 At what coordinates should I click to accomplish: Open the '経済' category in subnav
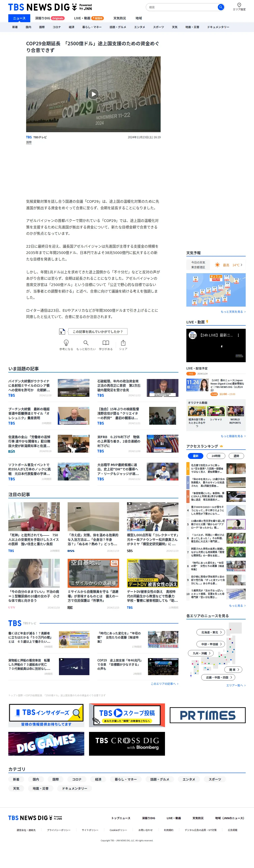tap(71, 27)
